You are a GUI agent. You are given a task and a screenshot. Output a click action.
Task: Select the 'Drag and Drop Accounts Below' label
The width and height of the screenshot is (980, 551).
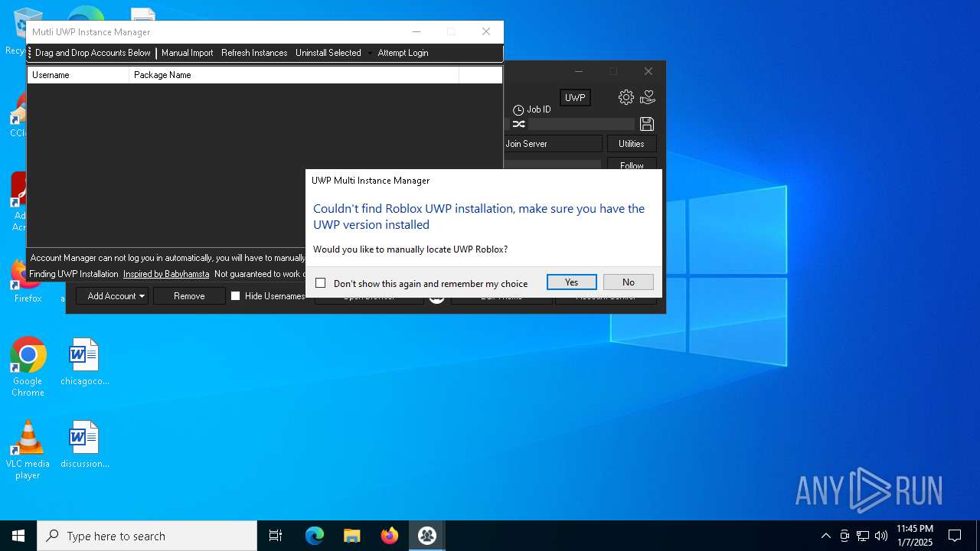(93, 53)
